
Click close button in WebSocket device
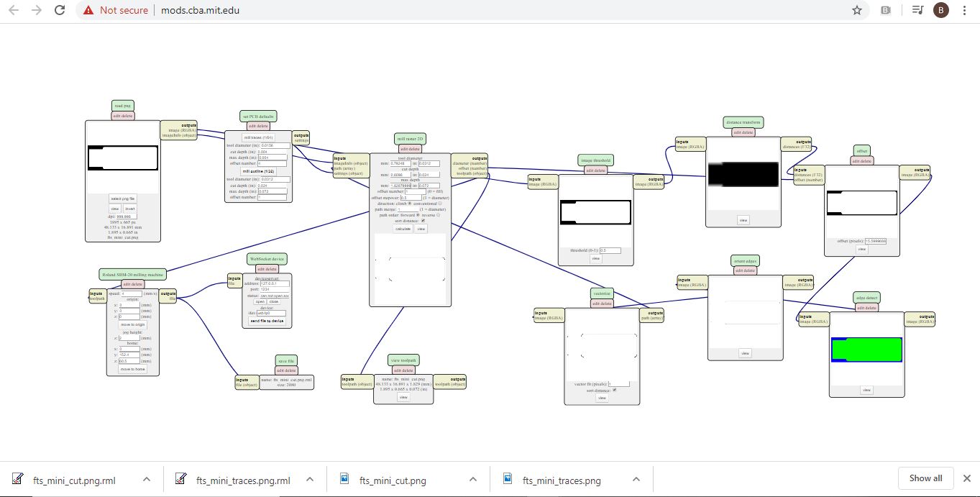(x=274, y=301)
